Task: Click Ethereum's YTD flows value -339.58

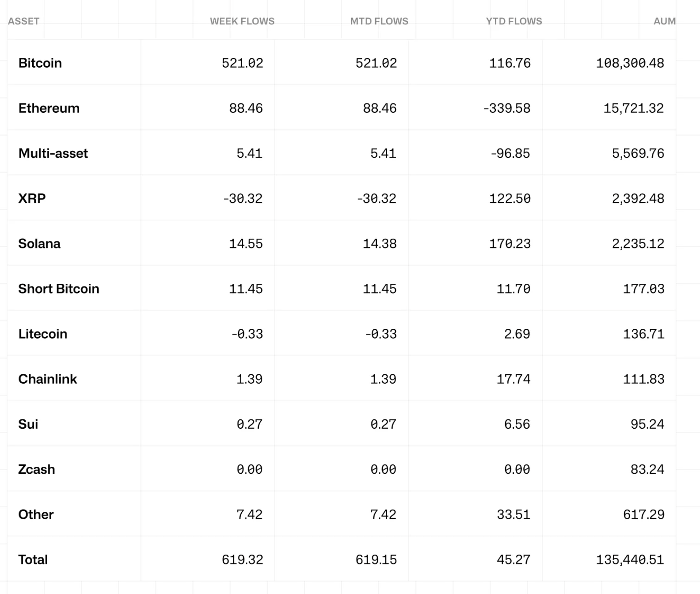Action: [507, 108]
